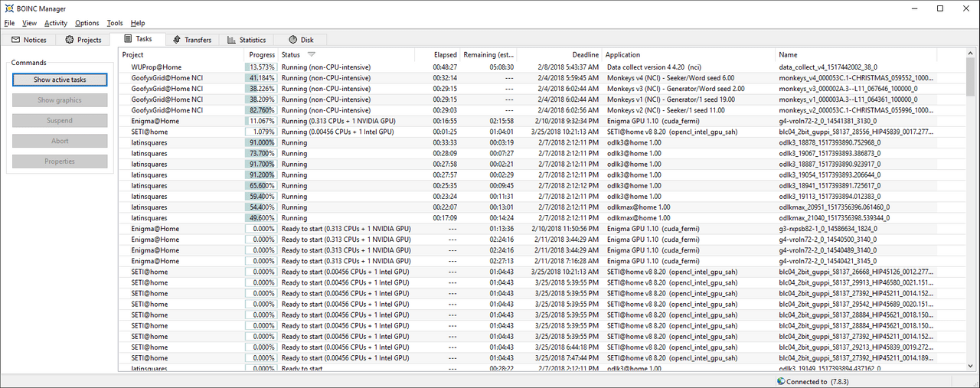Click 'Monkeys v3 (NCI) - Generator/Word seed 2.00'

click(x=676, y=89)
